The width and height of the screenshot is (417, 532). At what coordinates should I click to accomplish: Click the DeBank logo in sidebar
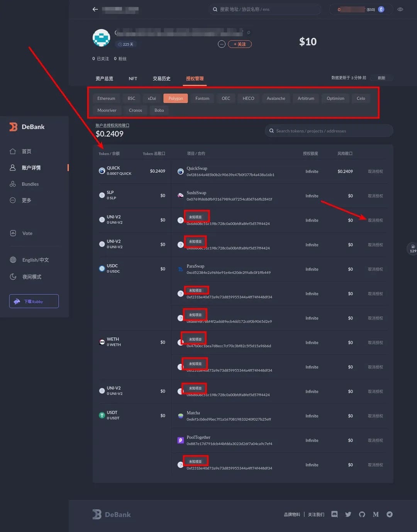pyautogui.click(x=27, y=127)
